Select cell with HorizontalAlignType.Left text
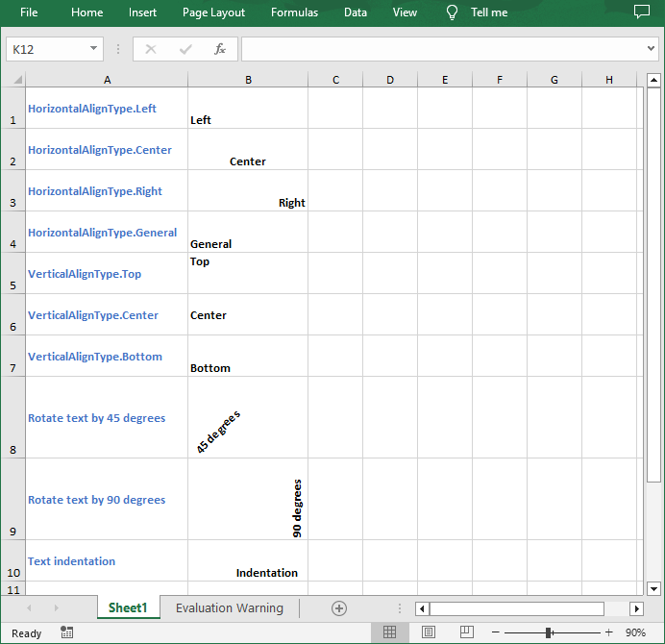This screenshot has height=644, width=665. click(107, 108)
